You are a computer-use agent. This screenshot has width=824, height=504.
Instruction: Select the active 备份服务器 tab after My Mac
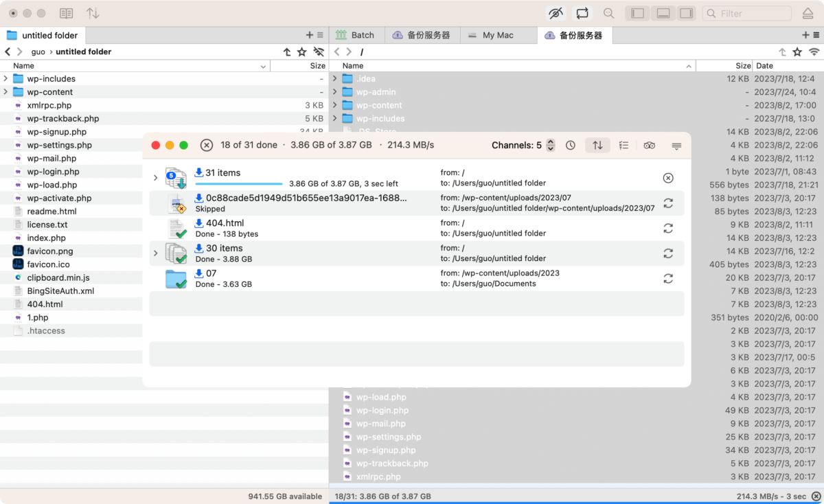575,35
